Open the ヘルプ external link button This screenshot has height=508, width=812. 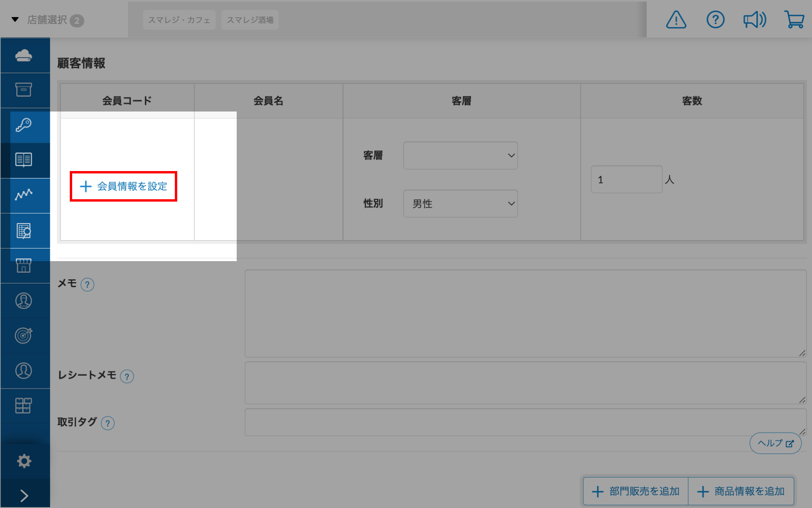[776, 443]
